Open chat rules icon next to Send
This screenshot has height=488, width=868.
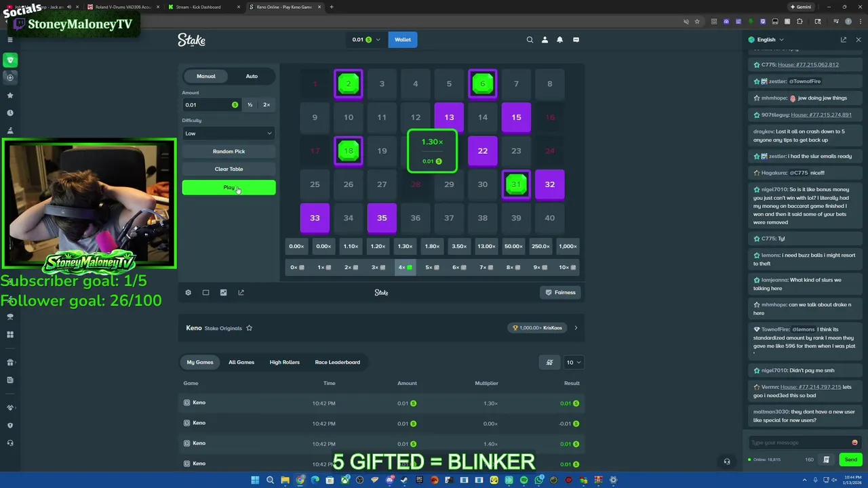point(826,460)
